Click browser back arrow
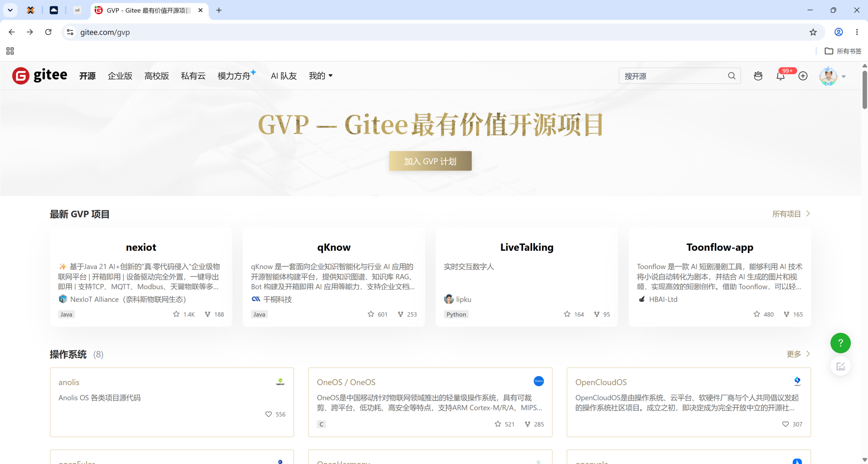 point(12,32)
